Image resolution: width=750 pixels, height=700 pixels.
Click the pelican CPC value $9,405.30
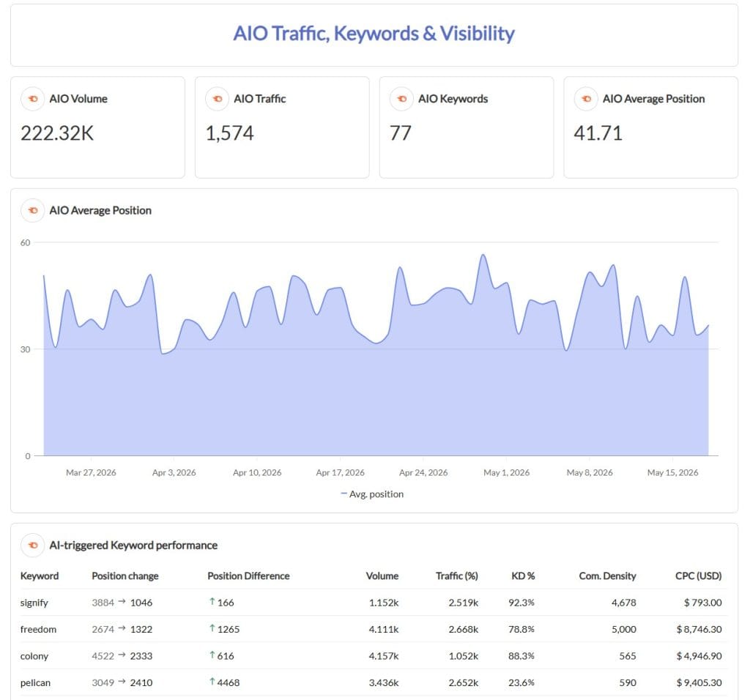click(699, 682)
